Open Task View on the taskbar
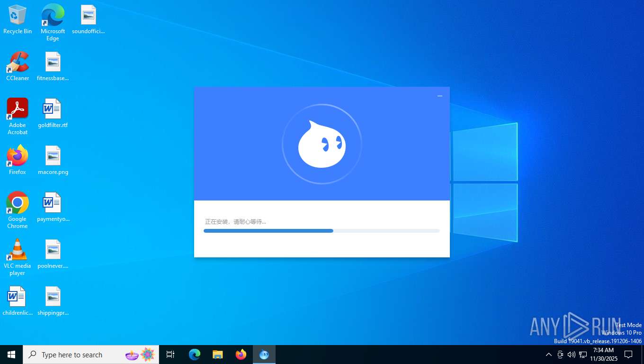 tap(170, 355)
